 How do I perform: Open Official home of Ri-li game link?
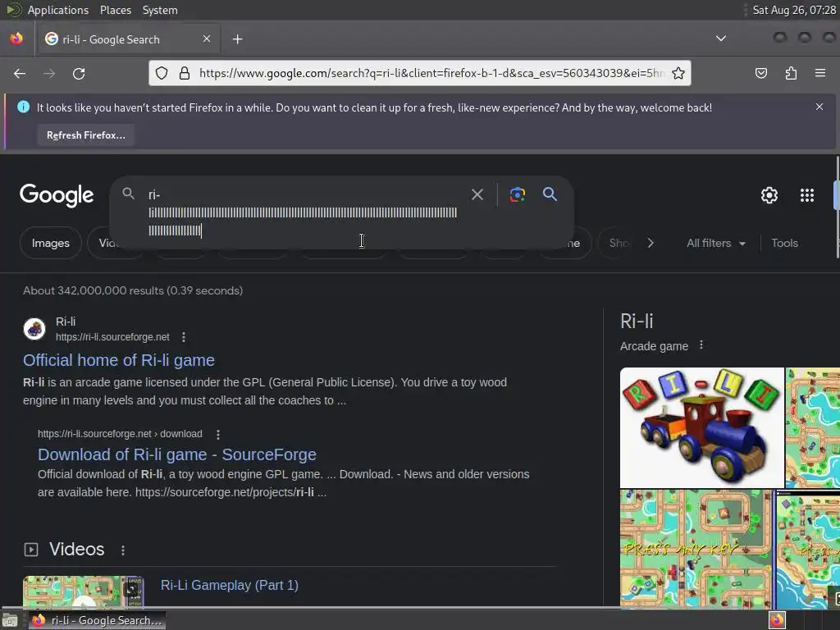pyautogui.click(x=118, y=360)
